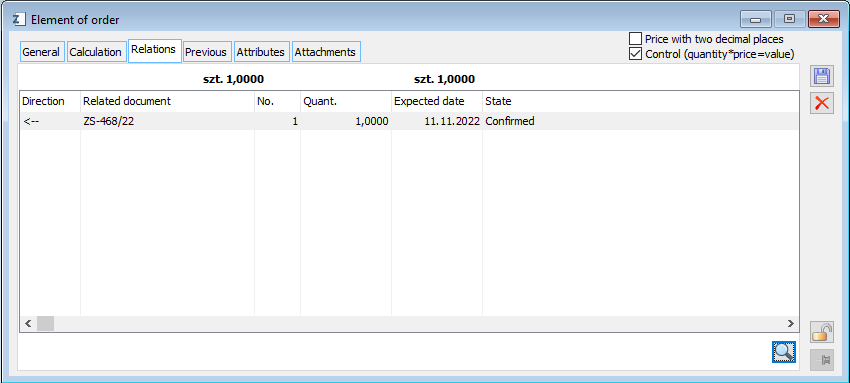Maximize the Element of order window
The width and height of the screenshot is (850, 383).
[x=790, y=20]
